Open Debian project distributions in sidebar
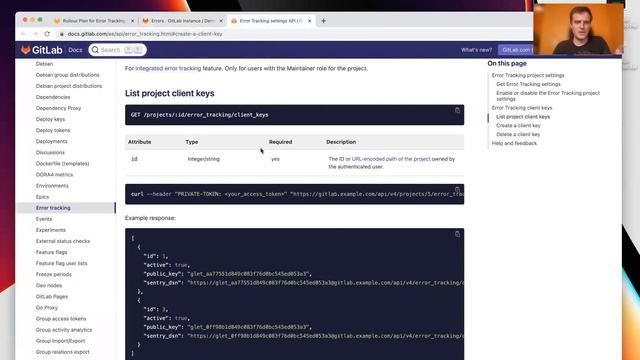 coord(69,86)
